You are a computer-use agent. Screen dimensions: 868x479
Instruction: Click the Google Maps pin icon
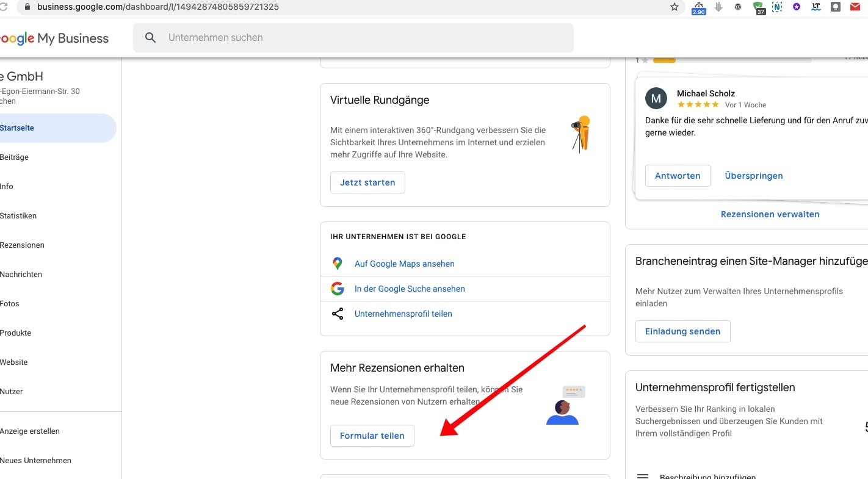click(338, 264)
